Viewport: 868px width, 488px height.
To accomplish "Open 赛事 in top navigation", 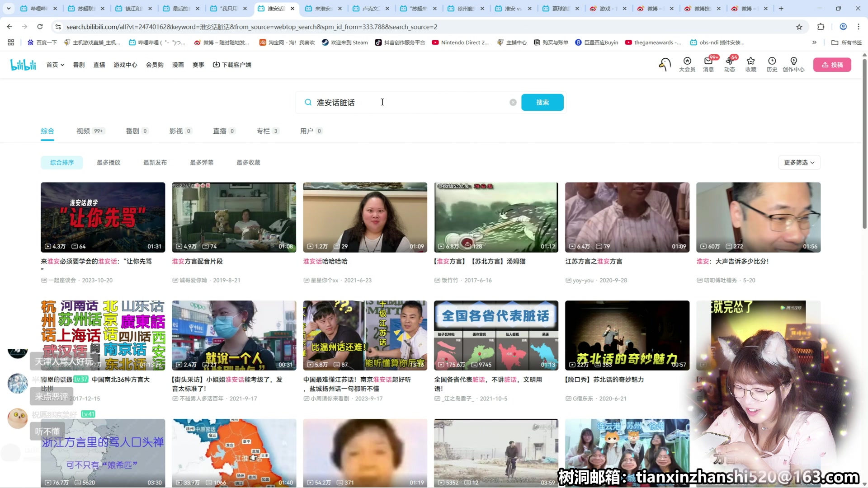I will tap(198, 65).
